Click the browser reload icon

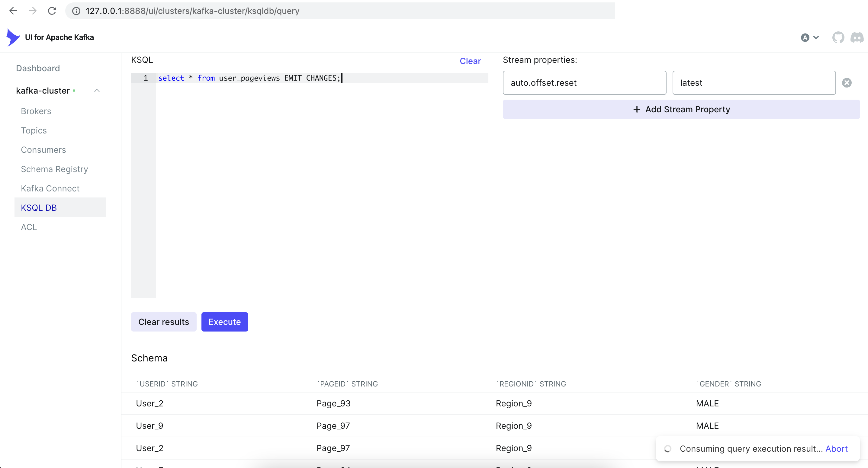[x=52, y=11]
